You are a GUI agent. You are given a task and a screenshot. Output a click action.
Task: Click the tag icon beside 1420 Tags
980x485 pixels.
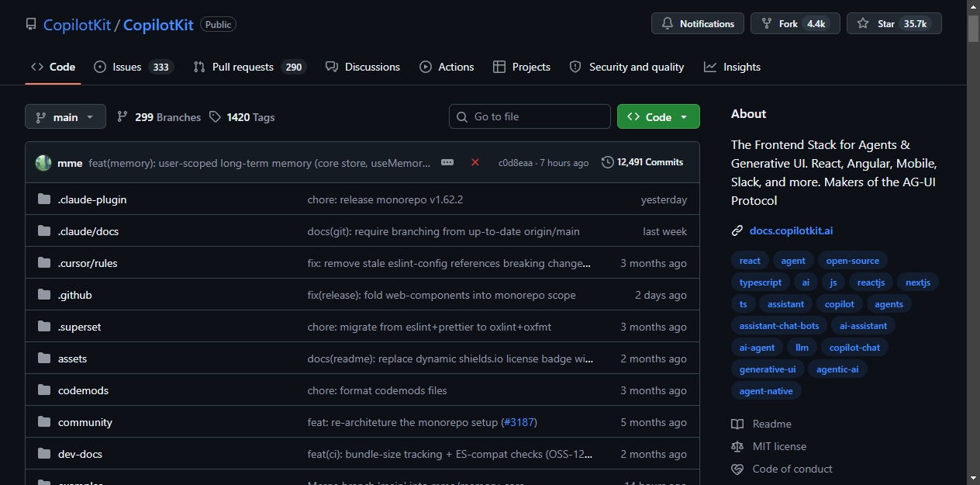[x=216, y=117]
